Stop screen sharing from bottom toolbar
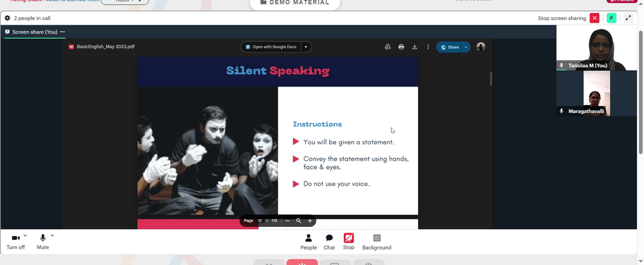 (348, 242)
